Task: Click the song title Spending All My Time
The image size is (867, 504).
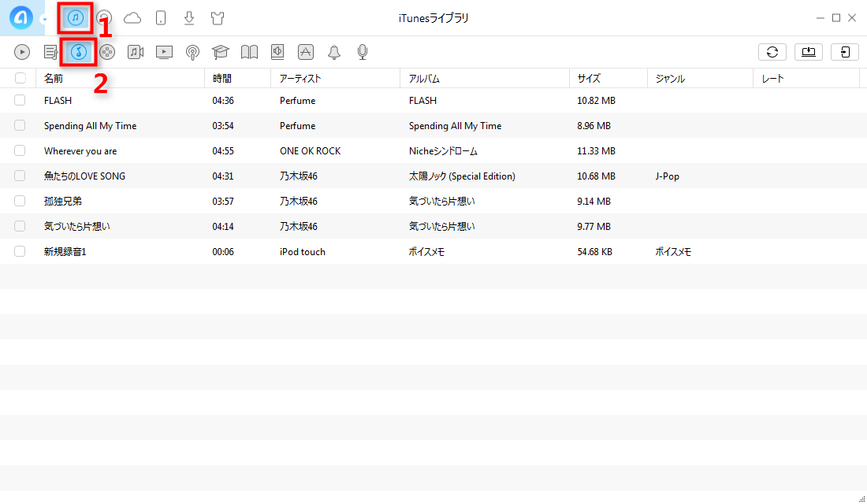Action: (90, 126)
